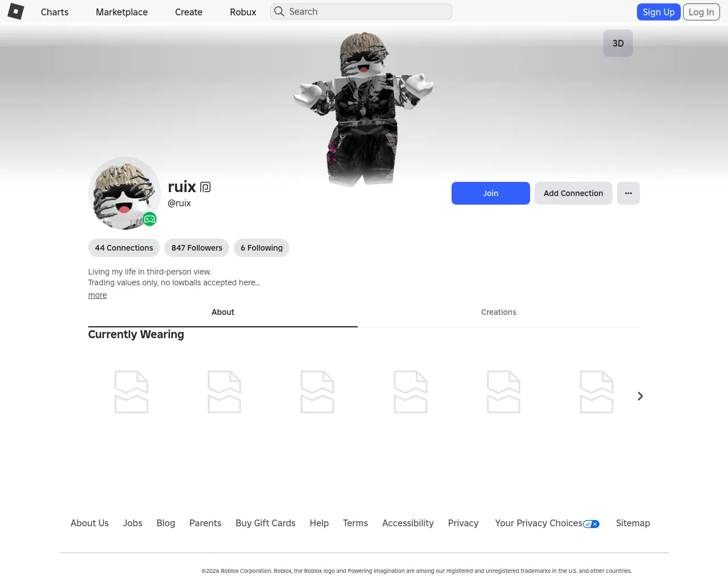The height and width of the screenshot is (582, 728).
Task: Open the Terms footer link
Action: click(355, 523)
